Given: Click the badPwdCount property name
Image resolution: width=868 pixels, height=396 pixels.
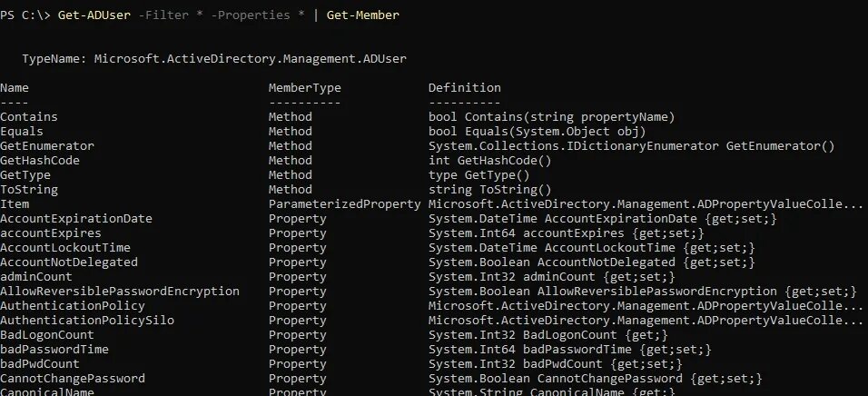Looking at the screenshot, I should [x=40, y=364].
